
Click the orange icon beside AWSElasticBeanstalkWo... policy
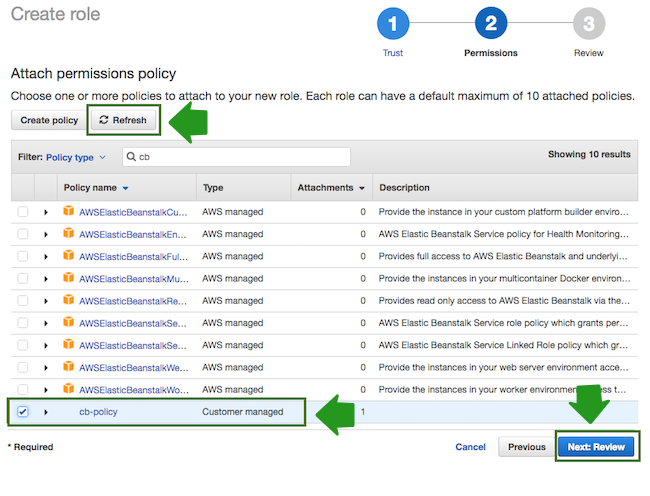pyautogui.click(x=69, y=389)
